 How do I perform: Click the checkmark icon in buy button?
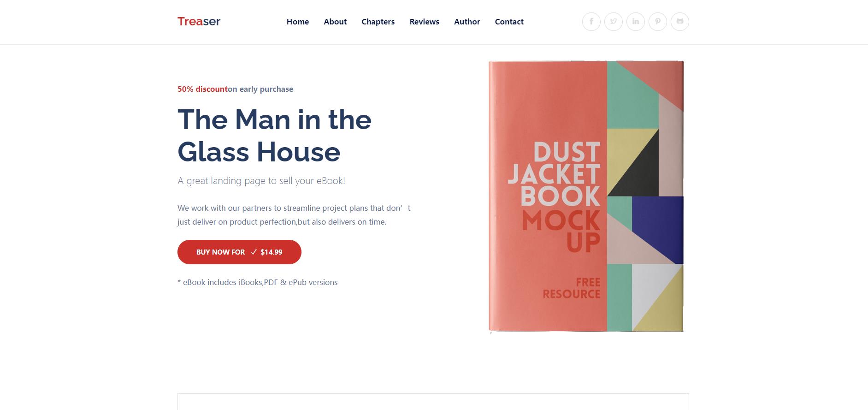(254, 252)
